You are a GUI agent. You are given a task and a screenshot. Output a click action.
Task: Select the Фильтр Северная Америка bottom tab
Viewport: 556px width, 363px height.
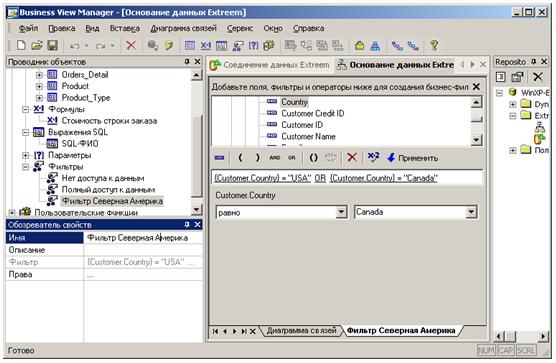click(x=401, y=330)
